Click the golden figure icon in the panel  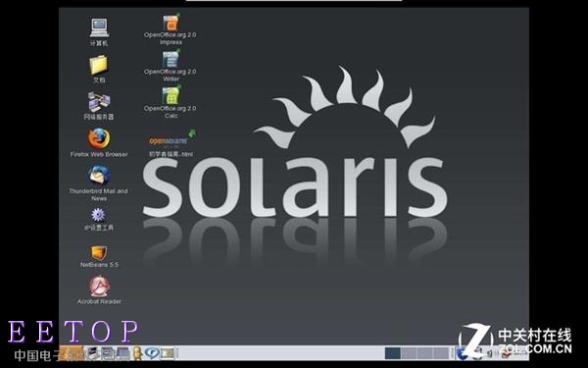coord(137,353)
